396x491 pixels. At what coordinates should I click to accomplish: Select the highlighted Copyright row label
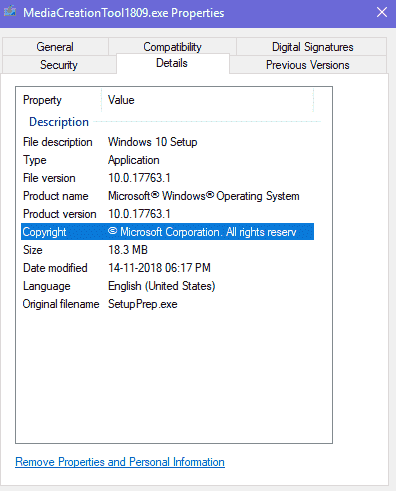44,232
